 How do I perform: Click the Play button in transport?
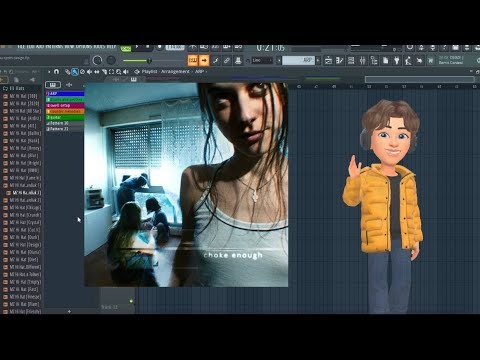click(x=137, y=47)
